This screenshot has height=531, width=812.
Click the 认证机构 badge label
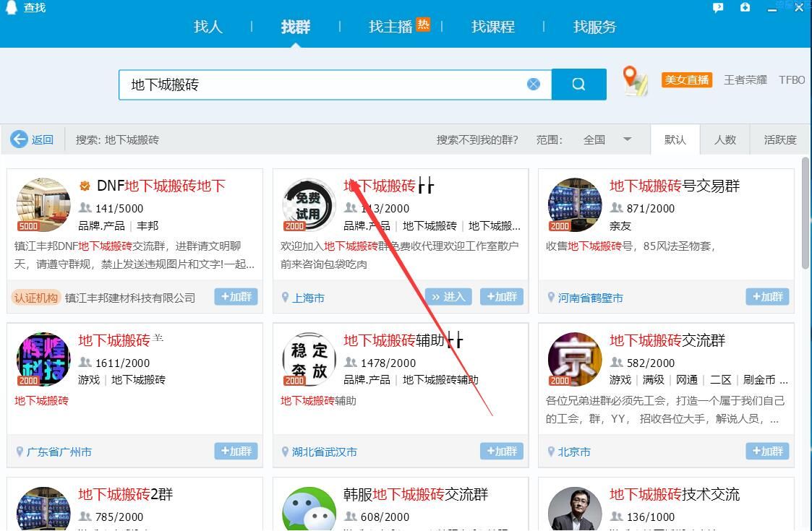pos(35,298)
